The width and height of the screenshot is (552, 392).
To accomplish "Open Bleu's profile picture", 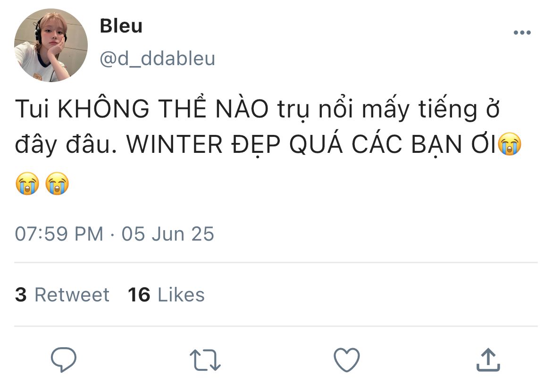I will pyautogui.click(x=51, y=45).
